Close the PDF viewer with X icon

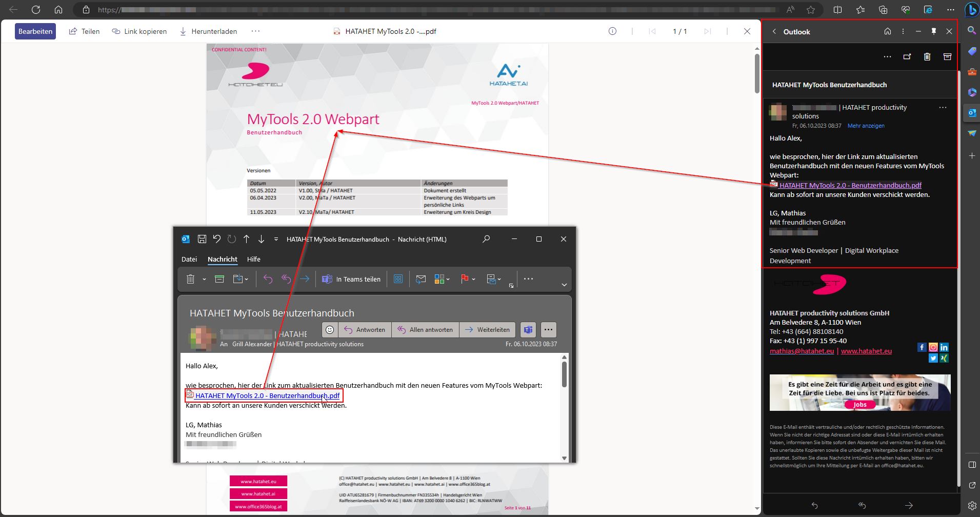[x=747, y=31]
